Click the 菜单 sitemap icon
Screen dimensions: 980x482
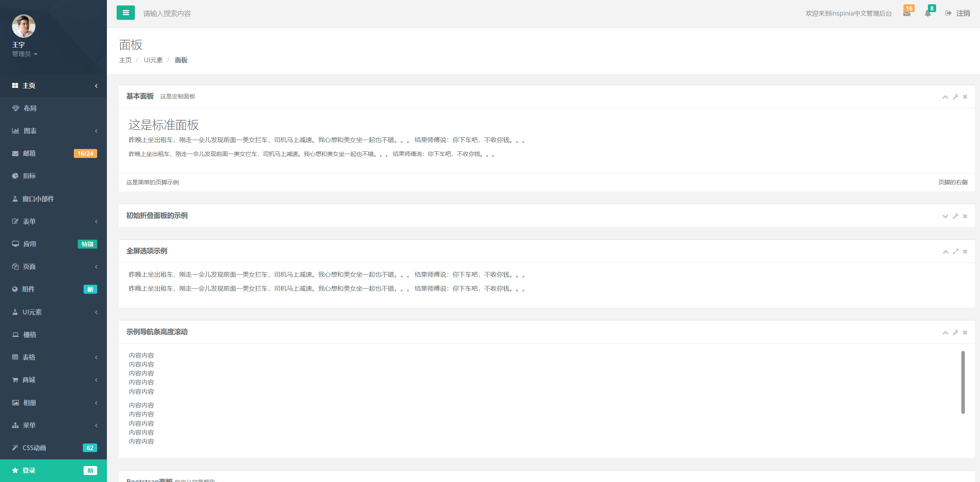(x=15, y=425)
